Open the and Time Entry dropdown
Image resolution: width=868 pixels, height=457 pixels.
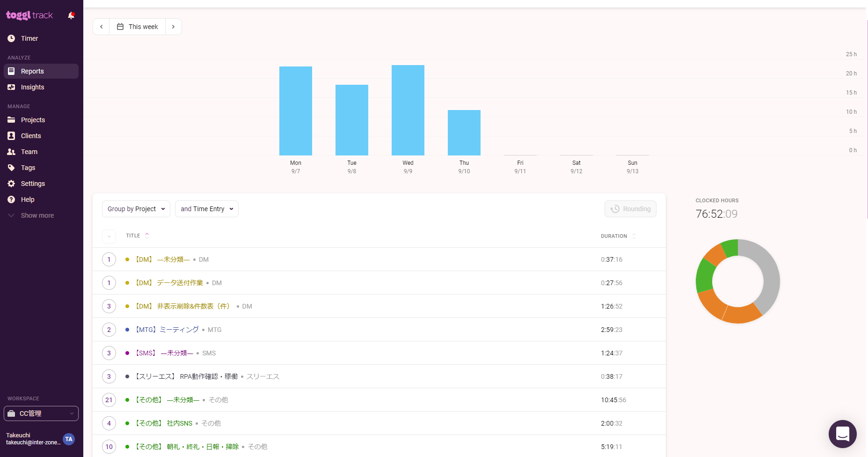(x=207, y=209)
